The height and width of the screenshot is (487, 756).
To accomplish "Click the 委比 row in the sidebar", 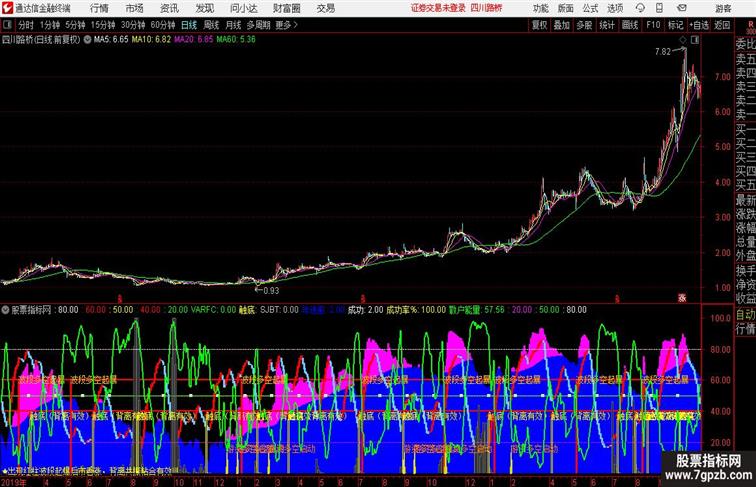I will pyautogui.click(x=745, y=44).
